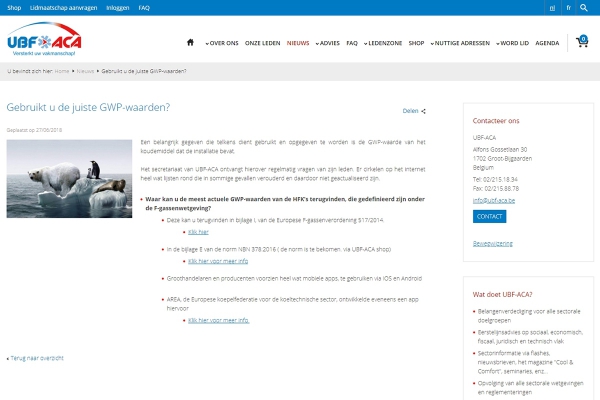Open 'Klik hier voor meer info' under NBN 378

tap(218, 261)
